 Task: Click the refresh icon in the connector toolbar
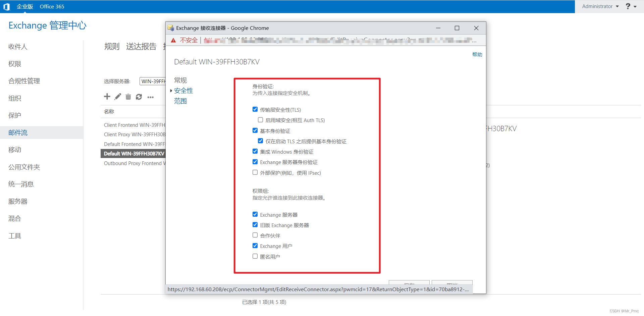tap(139, 97)
